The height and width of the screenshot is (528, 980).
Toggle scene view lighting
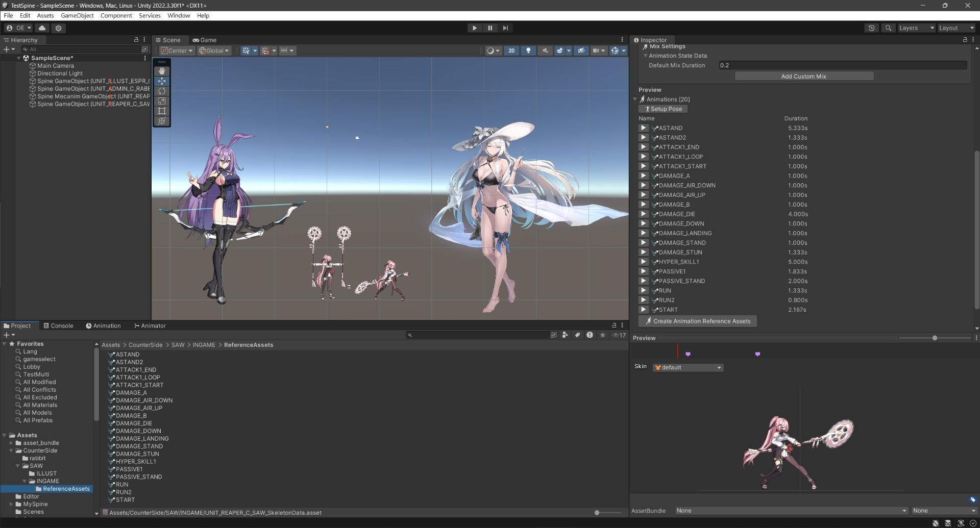(x=529, y=51)
